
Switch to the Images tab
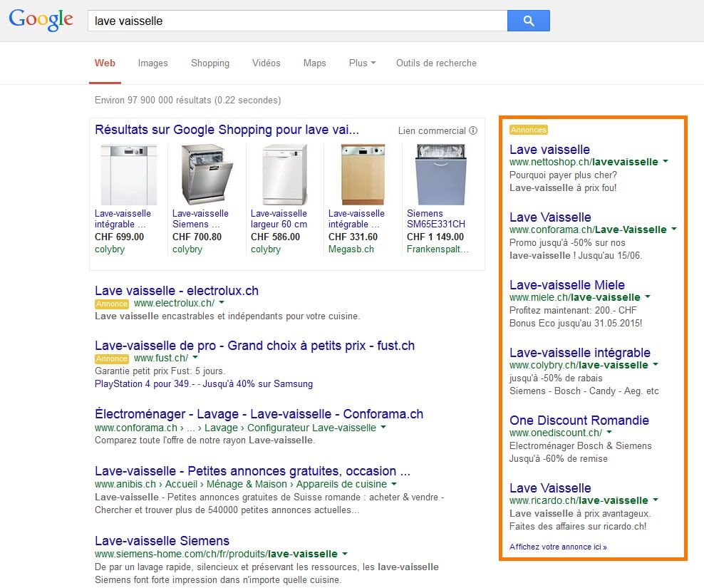[x=152, y=63]
